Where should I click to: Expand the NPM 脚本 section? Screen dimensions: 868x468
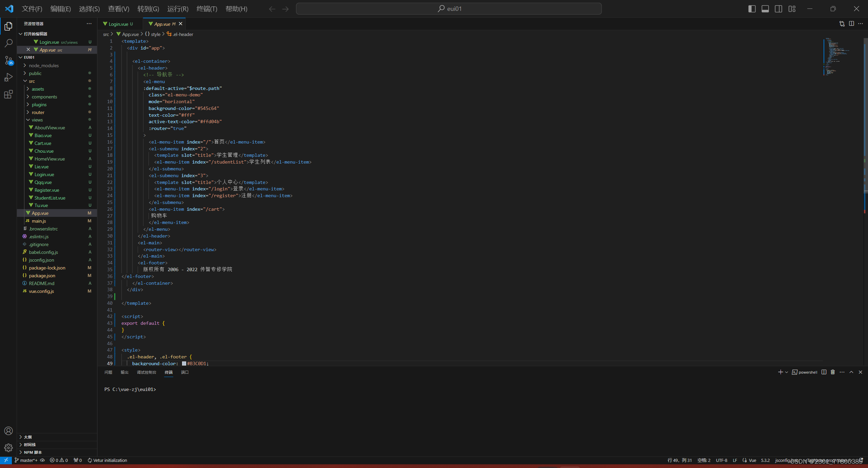(x=33, y=452)
